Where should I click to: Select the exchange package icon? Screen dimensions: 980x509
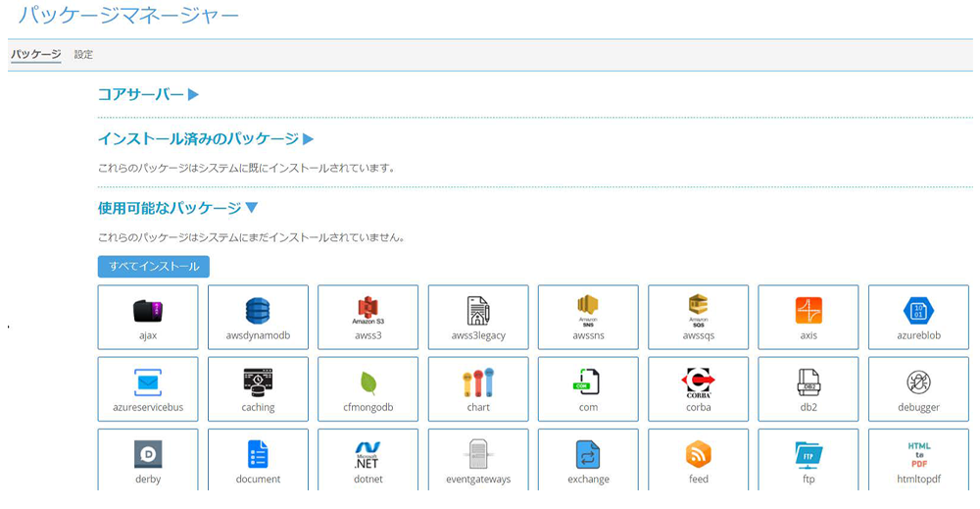click(588, 454)
